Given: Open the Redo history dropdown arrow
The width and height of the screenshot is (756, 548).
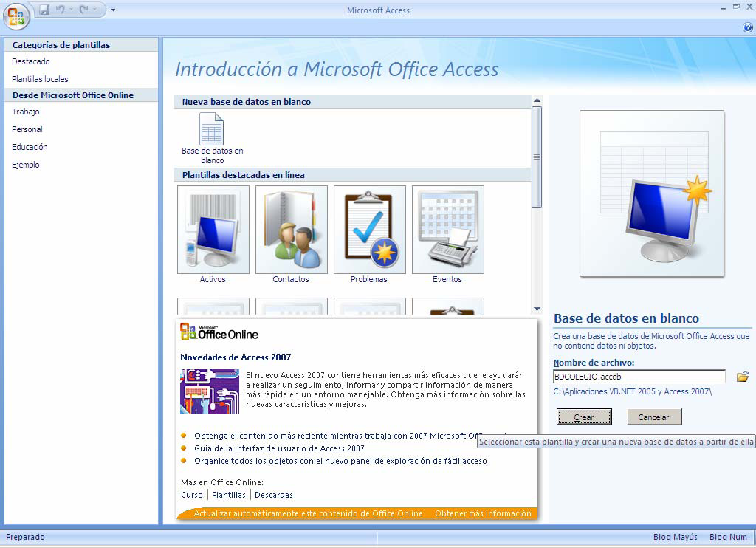Looking at the screenshot, I should click(95, 9).
